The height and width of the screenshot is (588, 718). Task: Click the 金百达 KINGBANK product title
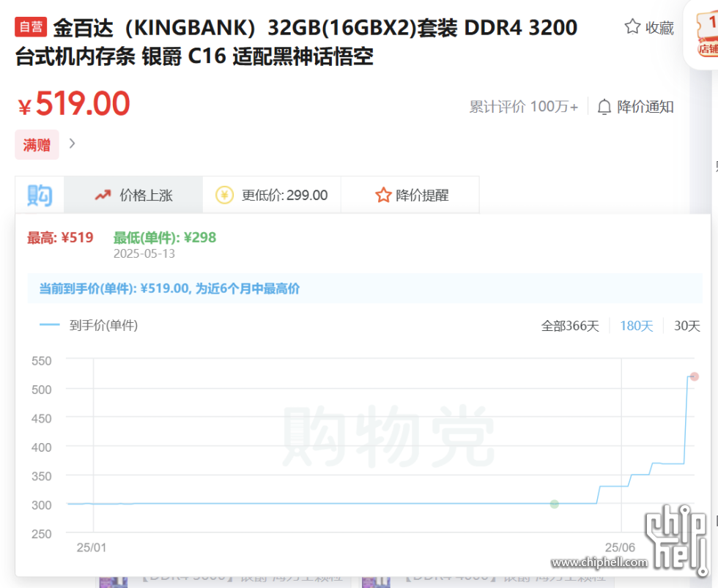(296, 42)
